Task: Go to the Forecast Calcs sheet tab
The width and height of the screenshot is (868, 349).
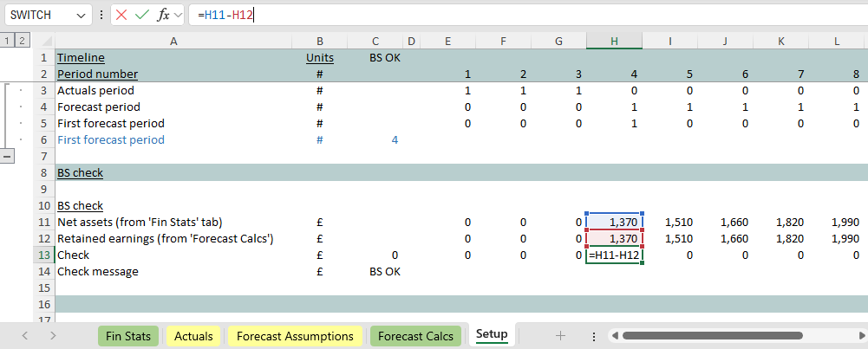Action: (x=415, y=336)
